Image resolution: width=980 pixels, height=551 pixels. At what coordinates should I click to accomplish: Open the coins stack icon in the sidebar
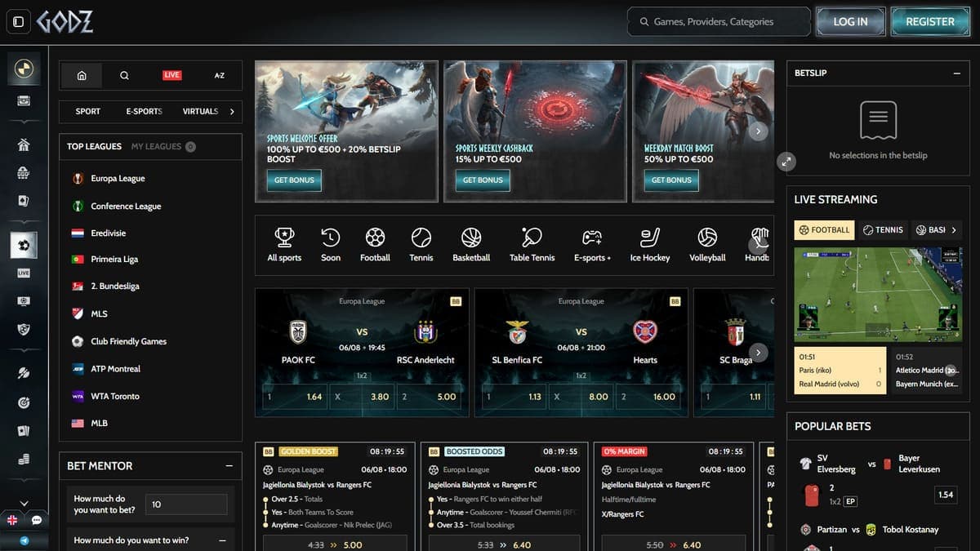[24, 460]
